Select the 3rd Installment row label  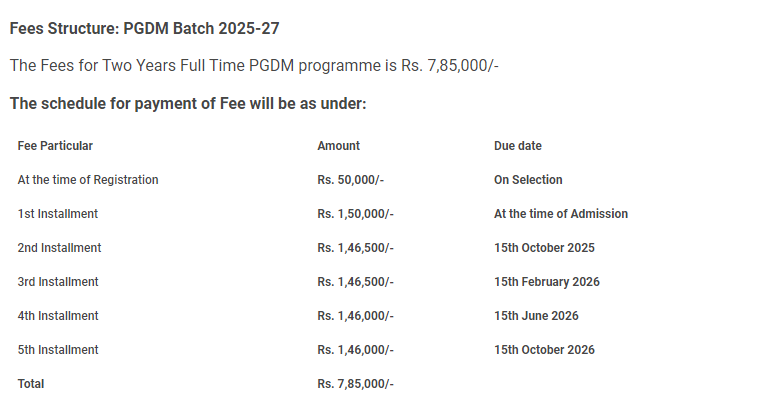pyautogui.click(x=58, y=282)
